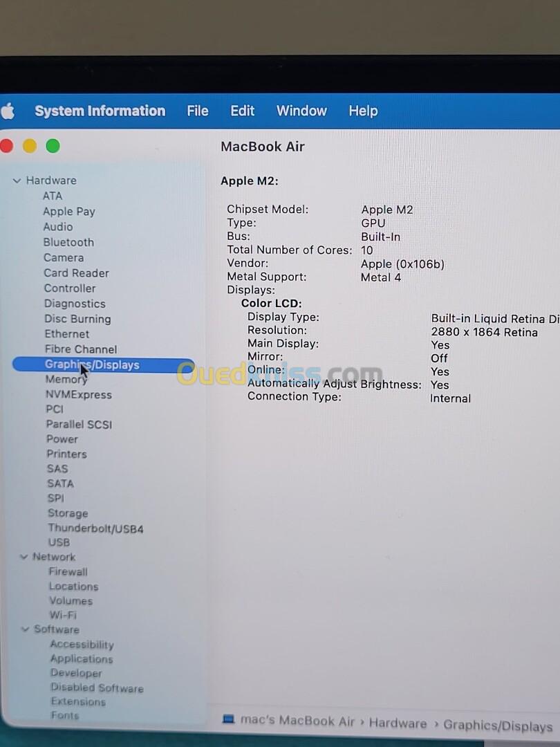Open the Edit menu
The image size is (560, 747).
pos(243,111)
